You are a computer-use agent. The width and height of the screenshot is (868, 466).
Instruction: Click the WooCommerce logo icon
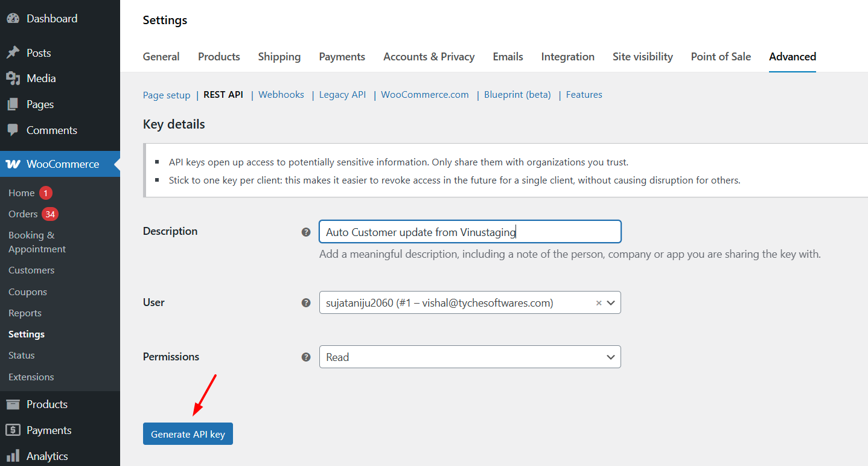13,164
